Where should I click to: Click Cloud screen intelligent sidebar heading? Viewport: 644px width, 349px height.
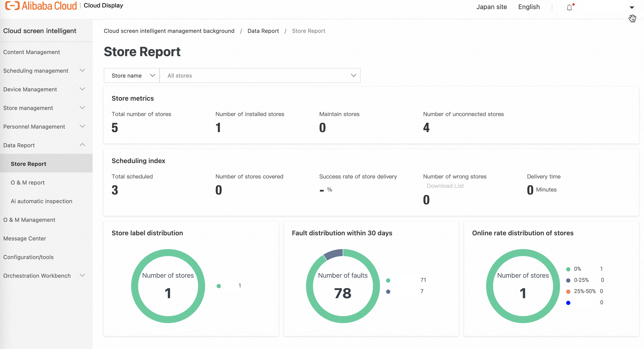[x=40, y=31]
